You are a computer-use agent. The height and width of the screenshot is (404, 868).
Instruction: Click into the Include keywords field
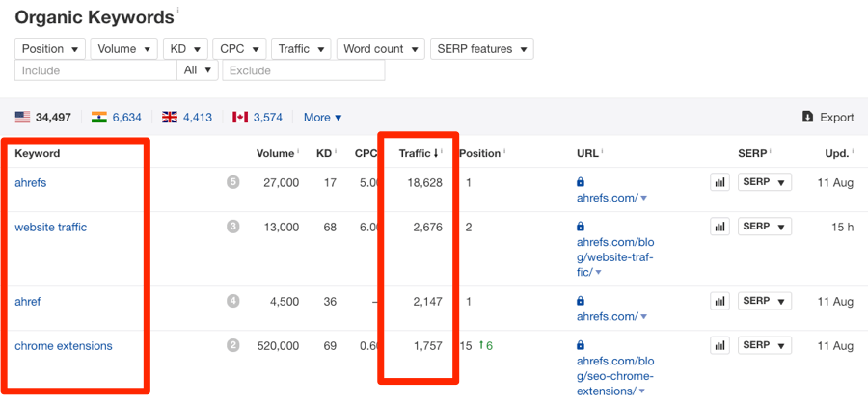point(95,70)
